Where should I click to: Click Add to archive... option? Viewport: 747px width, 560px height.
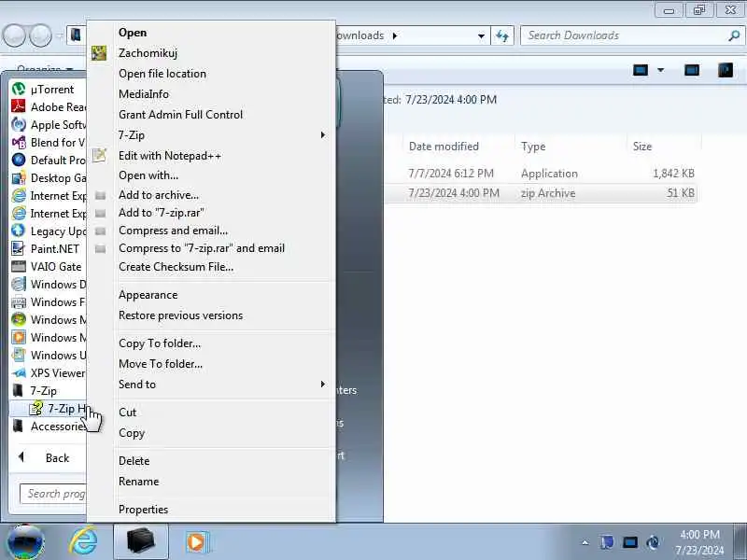(x=159, y=195)
